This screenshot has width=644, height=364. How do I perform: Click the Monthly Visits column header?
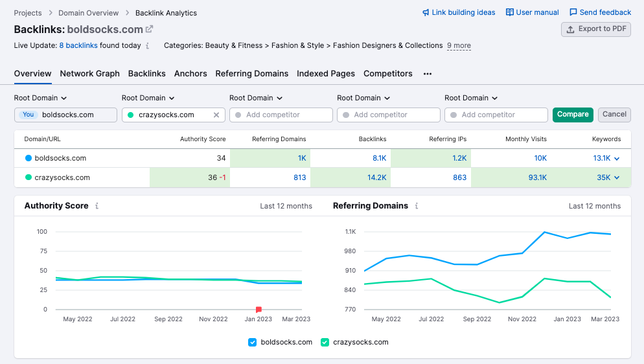point(526,139)
